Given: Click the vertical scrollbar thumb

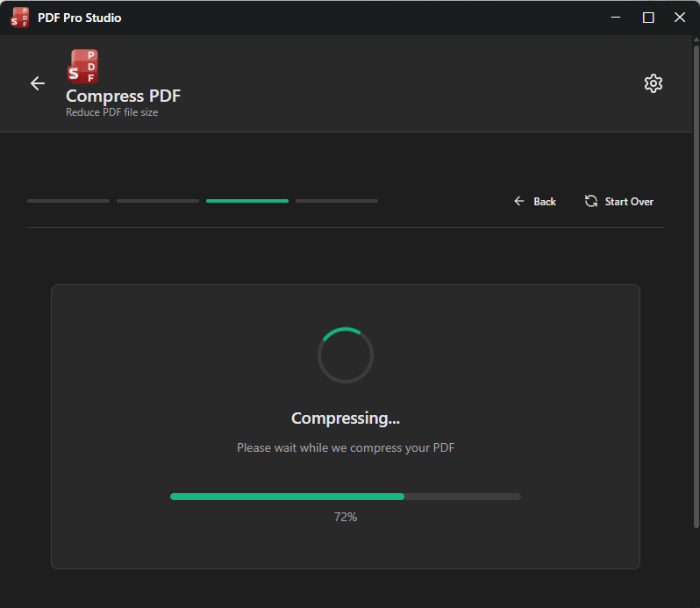Looking at the screenshot, I should tap(696, 286).
